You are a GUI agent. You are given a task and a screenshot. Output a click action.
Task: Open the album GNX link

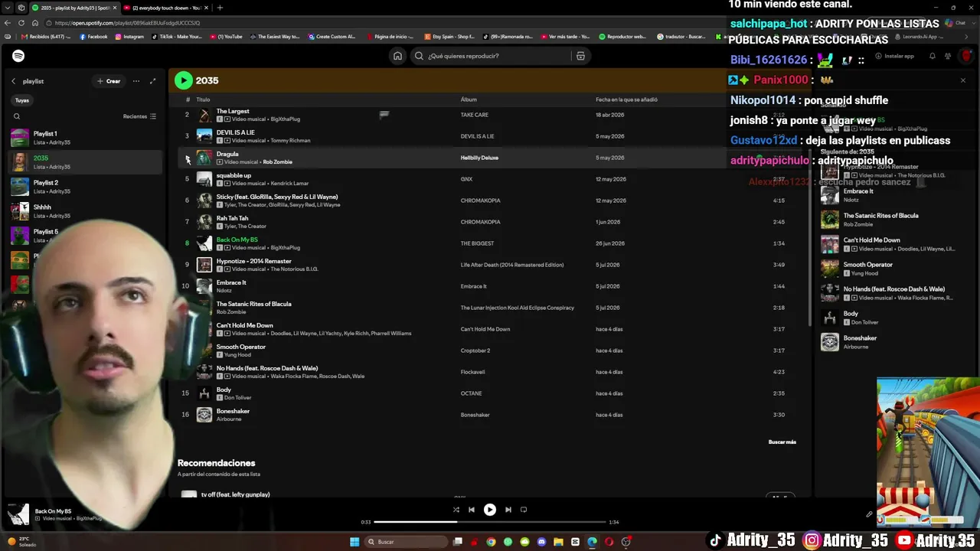[x=466, y=179]
